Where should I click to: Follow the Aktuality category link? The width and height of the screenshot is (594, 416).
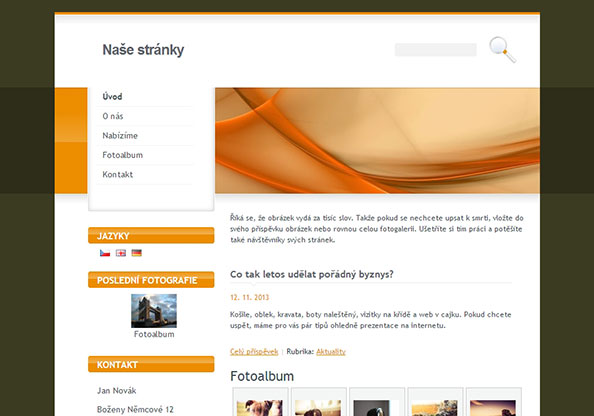pyautogui.click(x=331, y=352)
